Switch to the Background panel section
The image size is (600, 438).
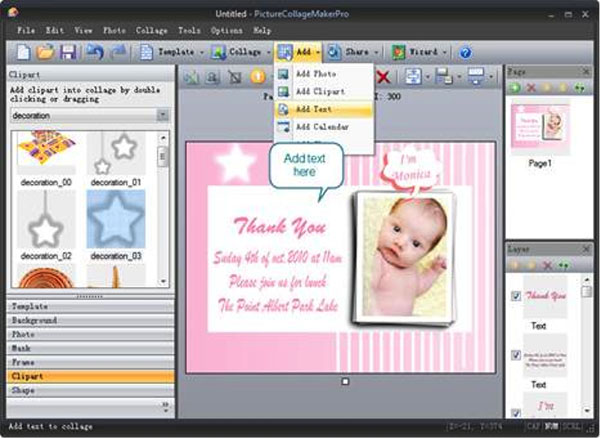click(34, 320)
